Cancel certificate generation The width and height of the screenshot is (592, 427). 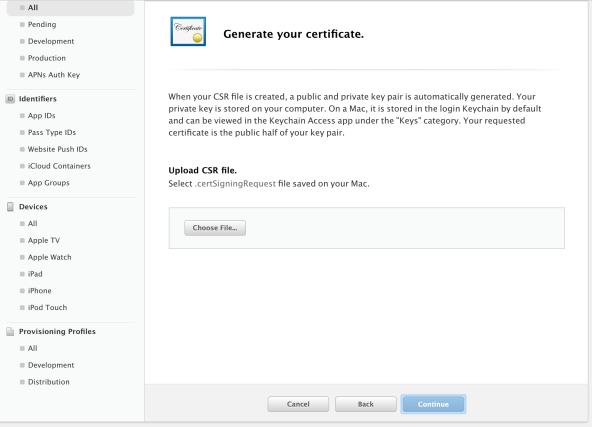pyautogui.click(x=298, y=404)
